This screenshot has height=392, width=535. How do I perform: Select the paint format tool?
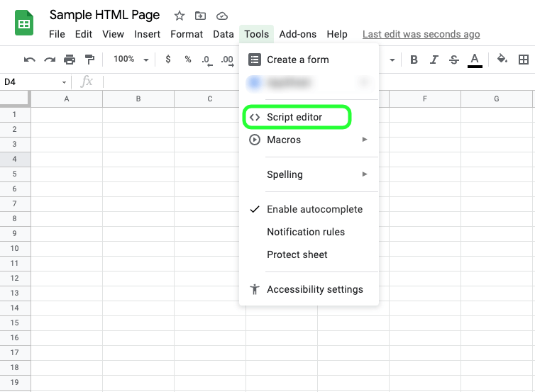89,60
